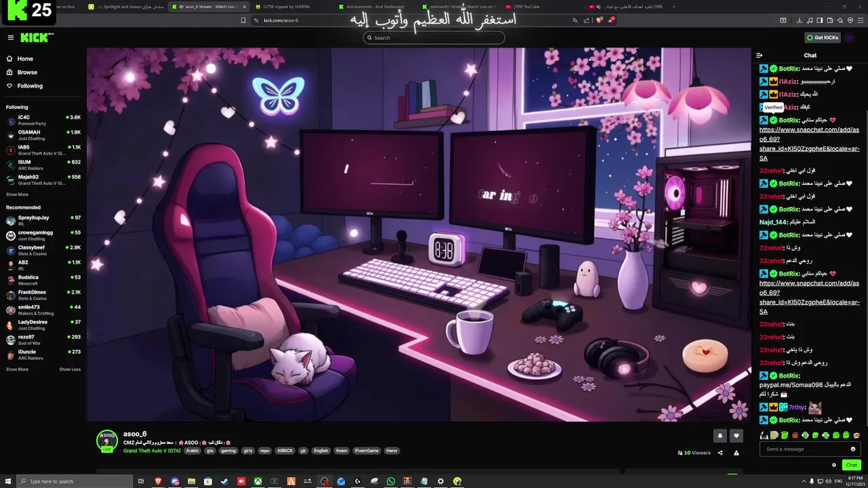
Task: Report stream with warning icon
Action: pyautogui.click(x=736, y=453)
